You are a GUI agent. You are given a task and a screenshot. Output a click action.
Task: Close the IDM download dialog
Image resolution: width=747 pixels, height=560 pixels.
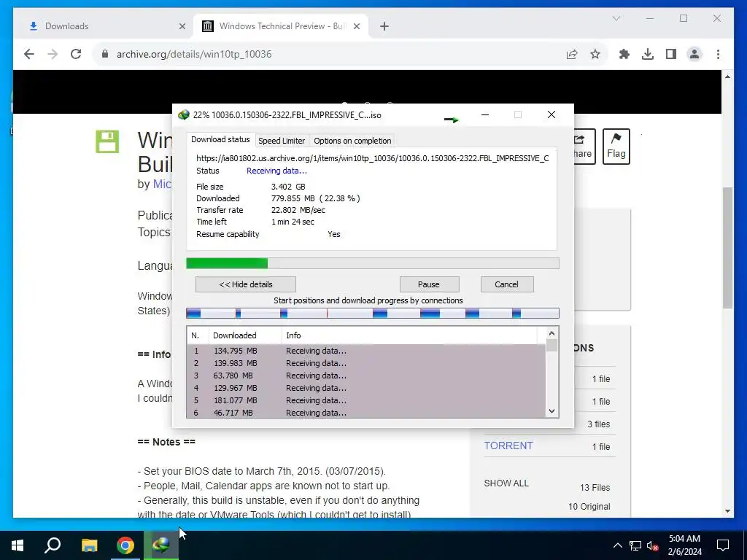551,114
